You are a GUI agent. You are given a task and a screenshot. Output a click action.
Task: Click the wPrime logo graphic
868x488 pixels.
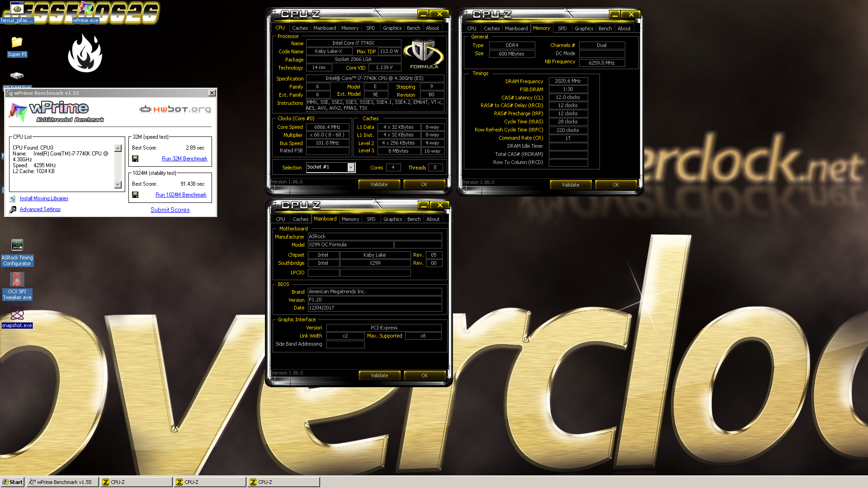[57, 112]
